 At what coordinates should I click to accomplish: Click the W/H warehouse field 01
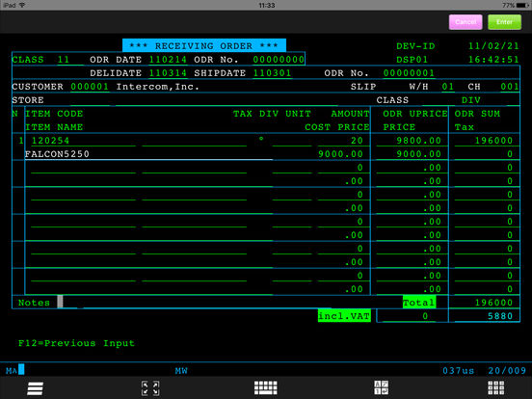click(x=448, y=87)
